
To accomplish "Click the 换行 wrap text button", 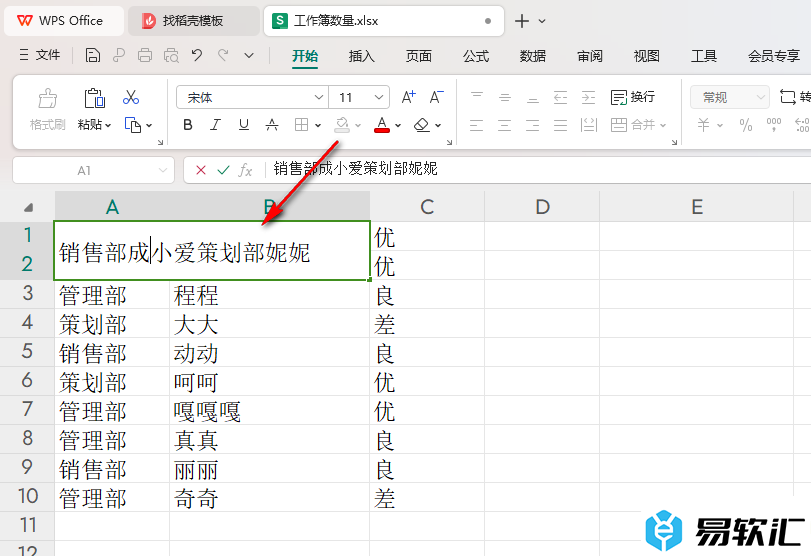I will coord(633,97).
